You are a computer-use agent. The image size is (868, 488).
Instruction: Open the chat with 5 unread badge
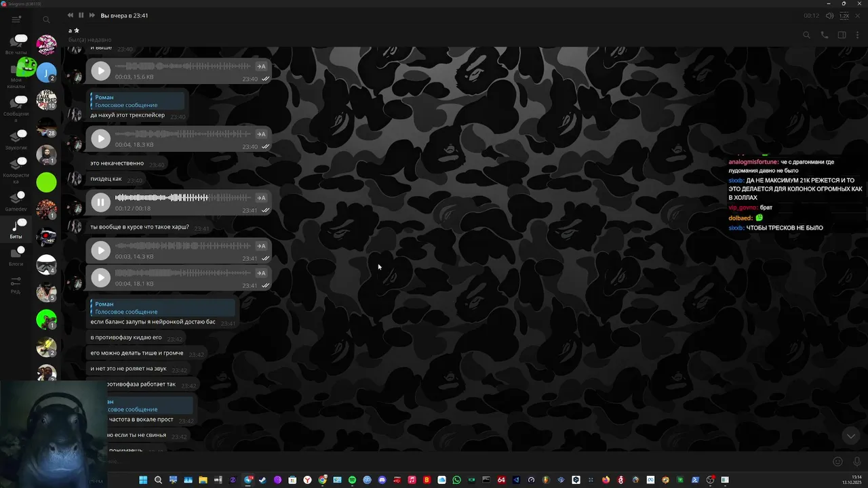46,292
